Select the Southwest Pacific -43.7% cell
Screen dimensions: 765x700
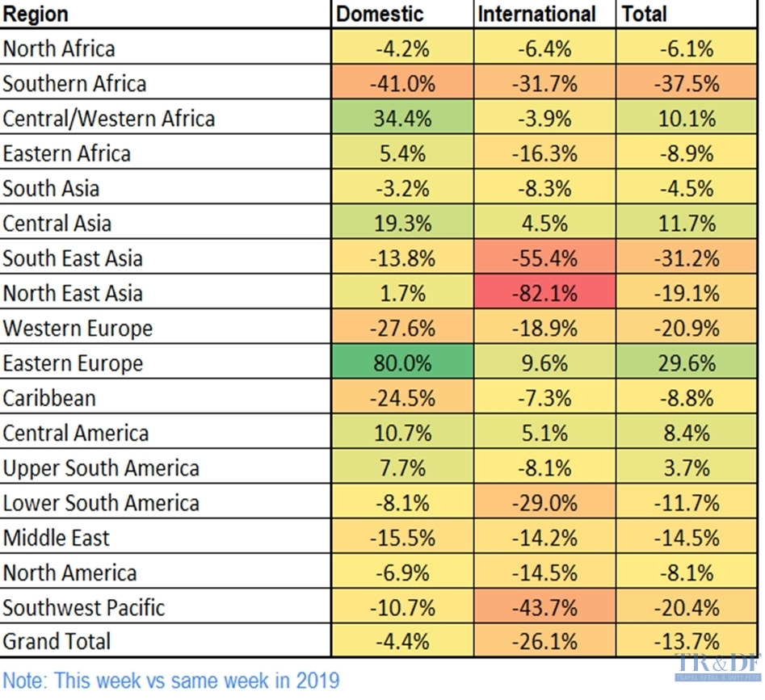pyautogui.click(x=546, y=607)
